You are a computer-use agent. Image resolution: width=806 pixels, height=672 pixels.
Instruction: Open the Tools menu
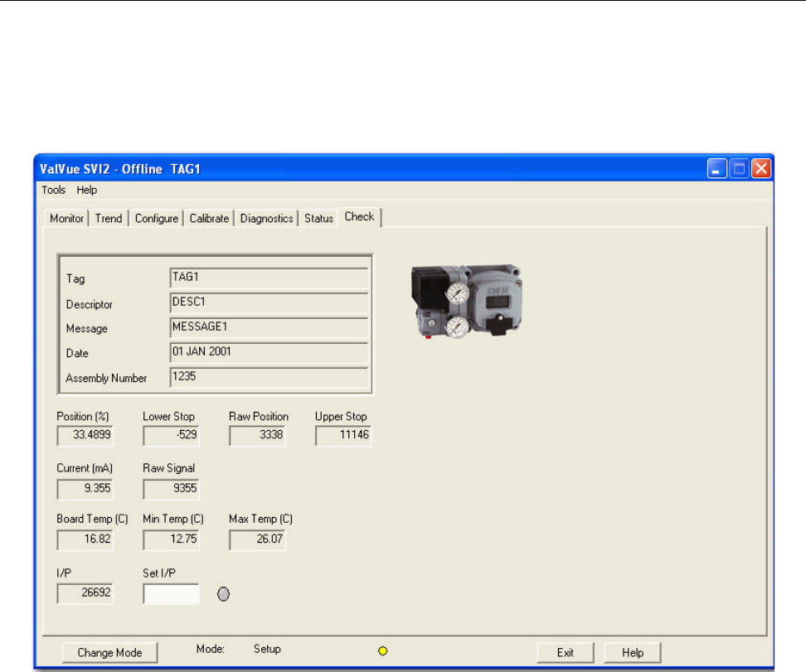point(54,190)
